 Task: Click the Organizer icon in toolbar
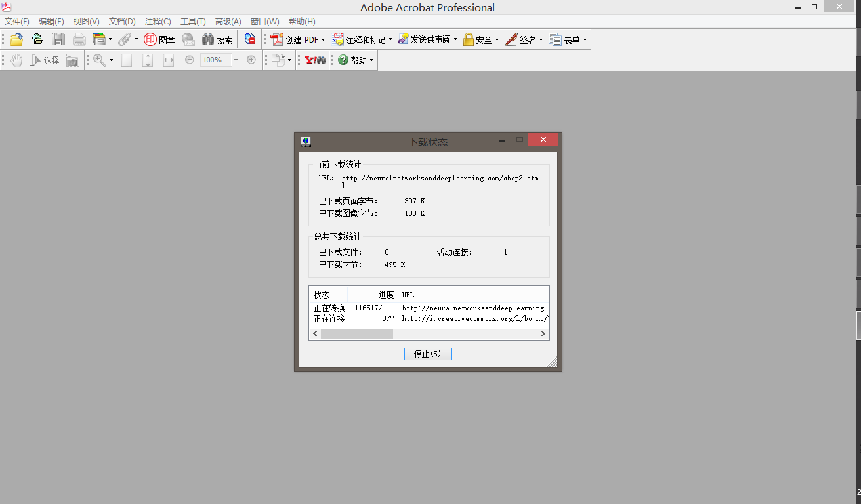click(99, 39)
